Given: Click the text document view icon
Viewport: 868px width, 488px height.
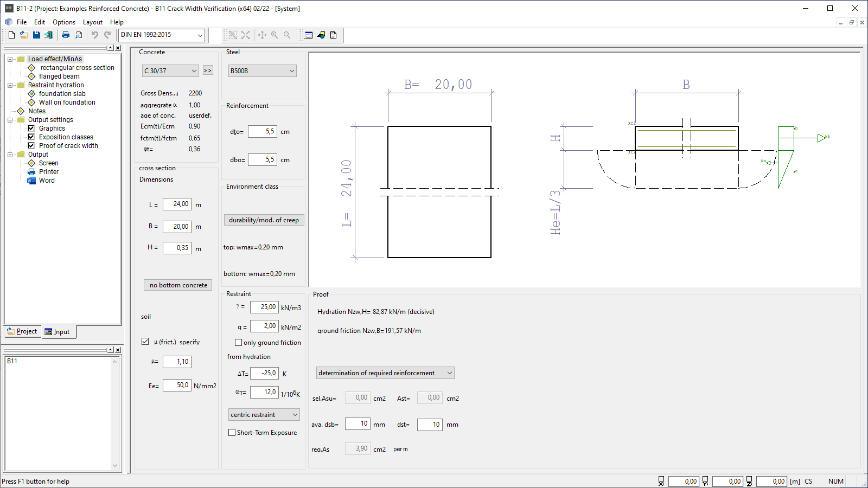Looking at the screenshot, I should pyautogui.click(x=334, y=35).
